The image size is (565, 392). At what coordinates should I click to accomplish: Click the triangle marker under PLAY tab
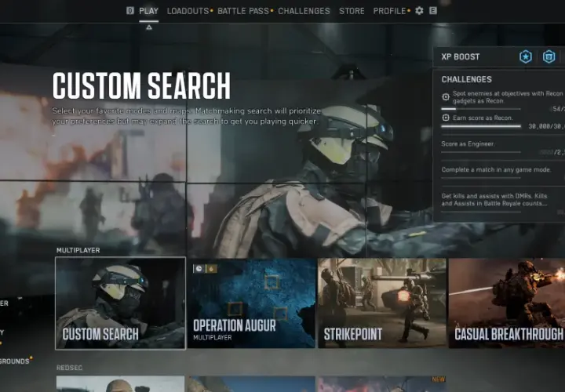149,27
